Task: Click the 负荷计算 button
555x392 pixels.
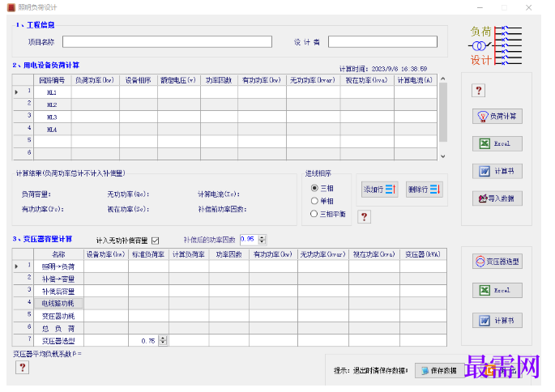Action: (x=497, y=117)
